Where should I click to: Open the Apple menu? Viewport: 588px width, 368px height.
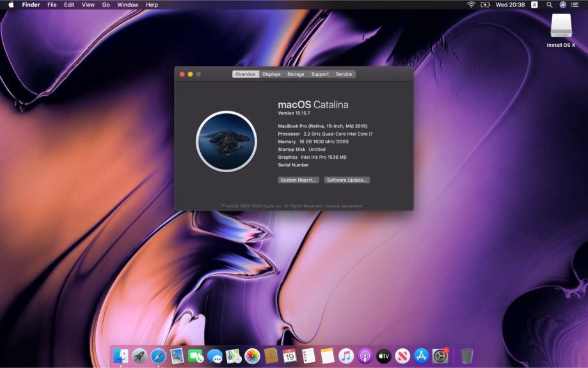11,4
